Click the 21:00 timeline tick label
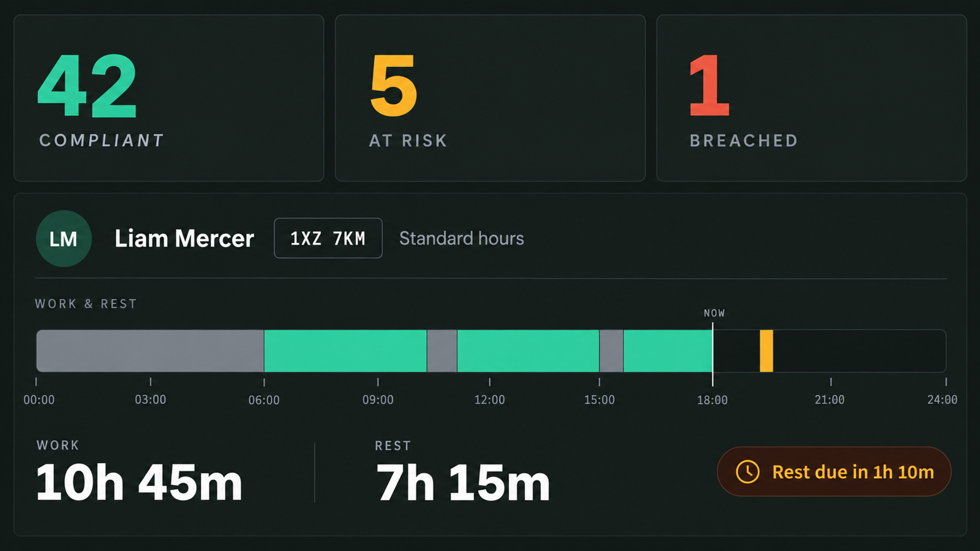The image size is (980, 551). coord(829,400)
